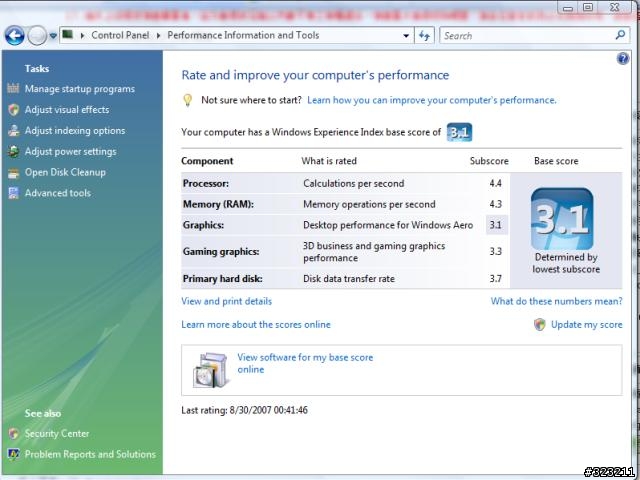Click the Subscore column header
This screenshot has width=640, height=480.
click(489, 161)
